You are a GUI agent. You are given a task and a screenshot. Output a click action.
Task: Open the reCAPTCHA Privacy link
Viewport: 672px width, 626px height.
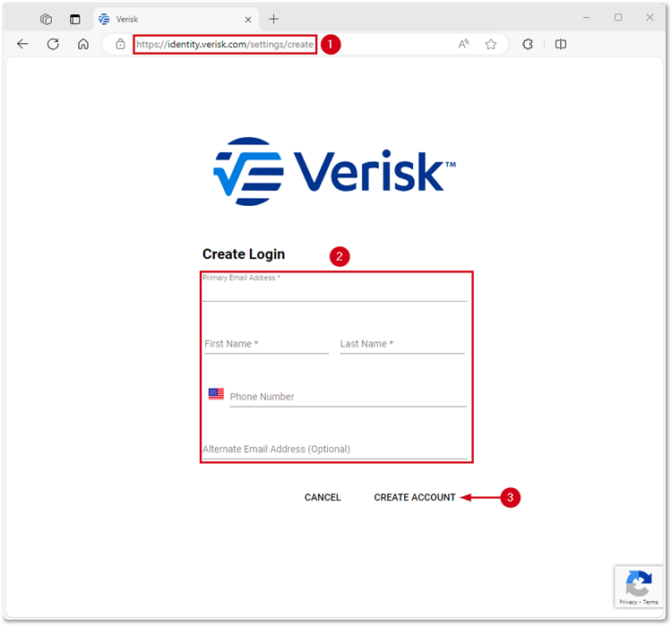(628, 602)
